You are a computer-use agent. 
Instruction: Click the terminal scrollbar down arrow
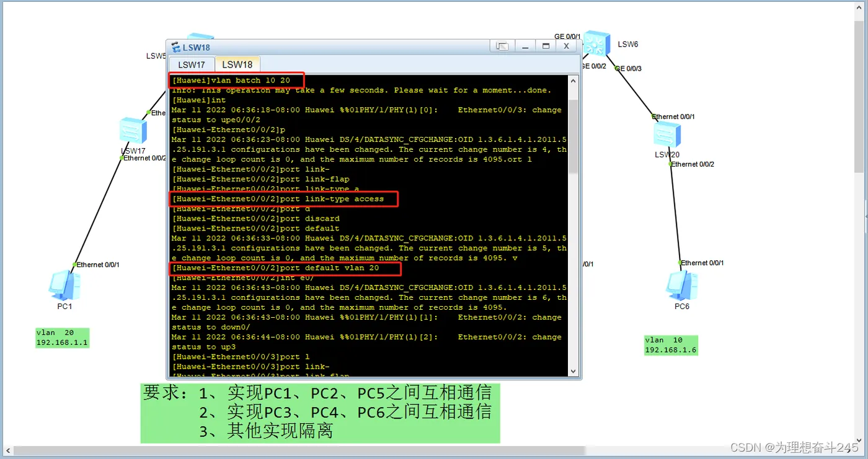[573, 371]
